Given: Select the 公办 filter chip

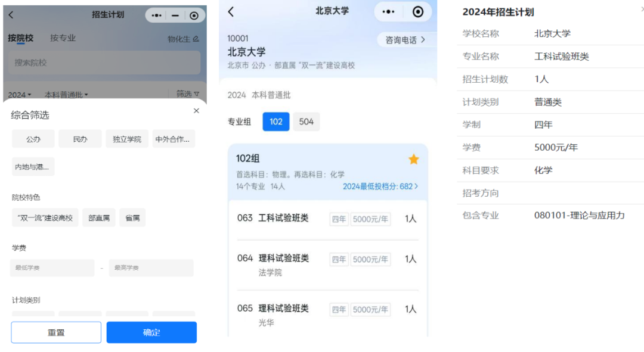Looking at the screenshot, I should pyautogui.click(x=33, y=139).
